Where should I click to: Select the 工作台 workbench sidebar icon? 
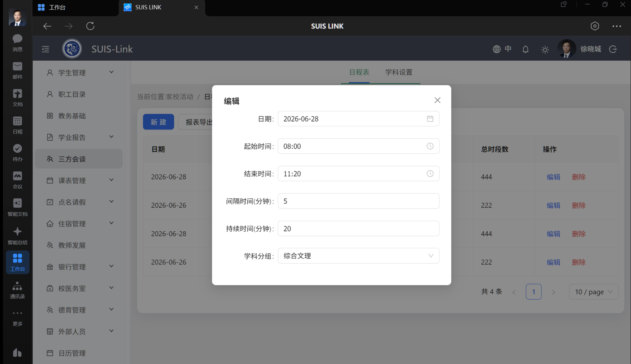[x=17, y=262]
